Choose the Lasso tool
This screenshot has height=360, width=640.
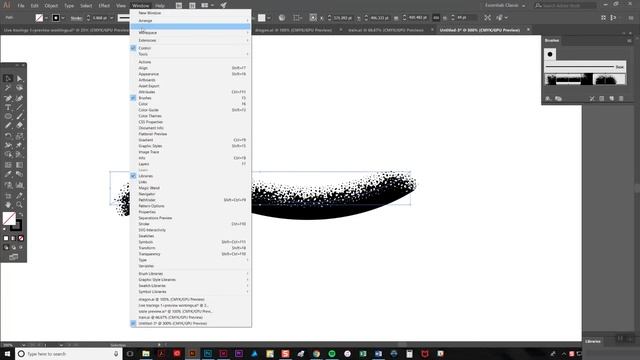(x=20, y=88)
